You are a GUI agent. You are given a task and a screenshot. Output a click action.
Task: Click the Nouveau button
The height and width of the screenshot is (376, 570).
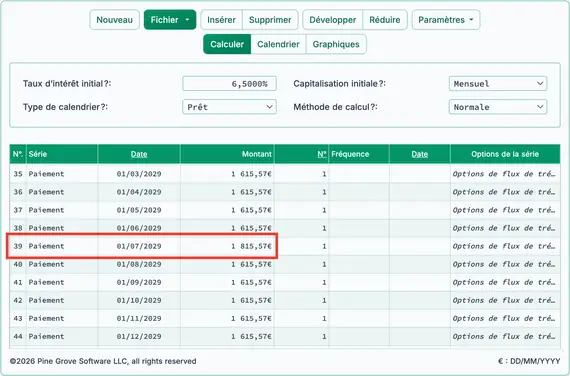pos(115,20)
